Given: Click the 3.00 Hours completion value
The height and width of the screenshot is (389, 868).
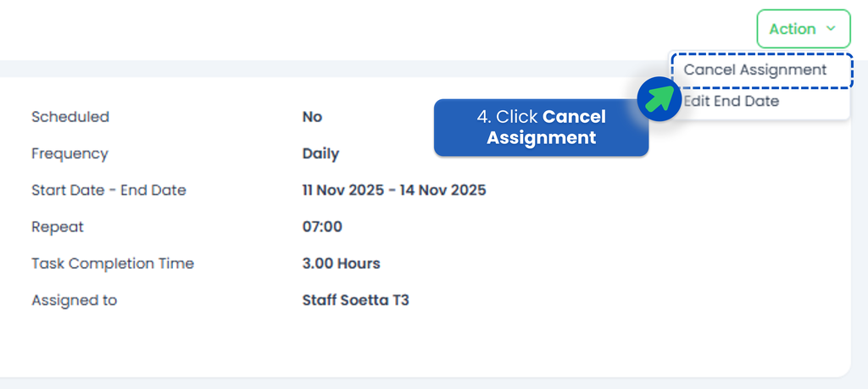Looking at the screenshot, I should coord(341,264).
